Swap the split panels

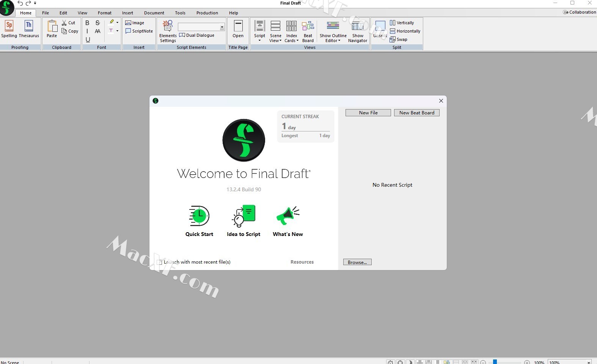[398, 39]
